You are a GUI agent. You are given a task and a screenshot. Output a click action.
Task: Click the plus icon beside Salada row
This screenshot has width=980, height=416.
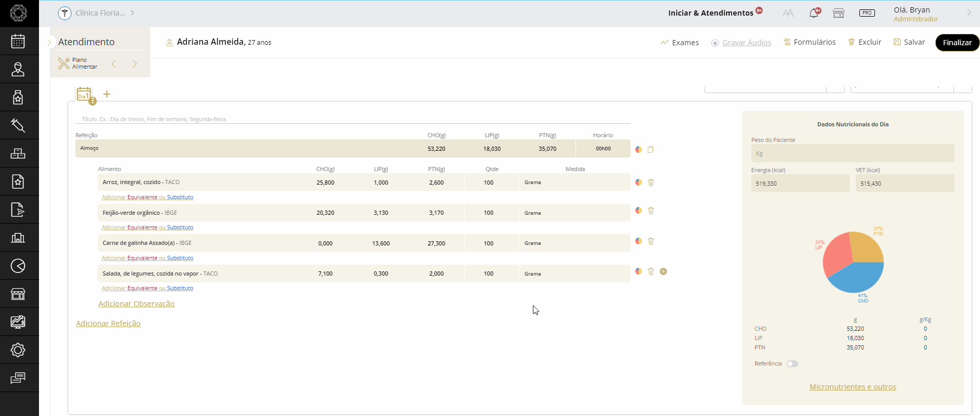coord(663,271)
